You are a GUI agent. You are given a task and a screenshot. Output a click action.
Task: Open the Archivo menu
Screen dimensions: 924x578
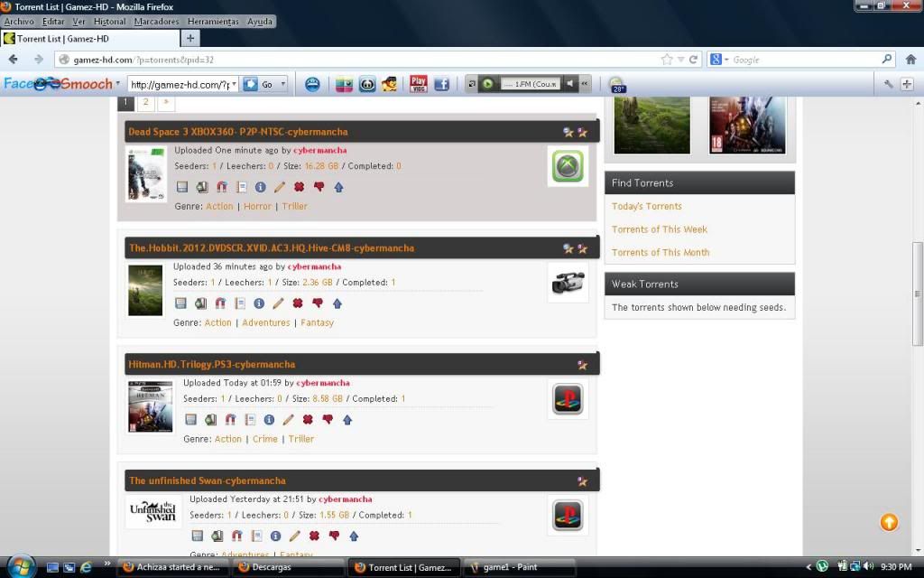[19, 22]
